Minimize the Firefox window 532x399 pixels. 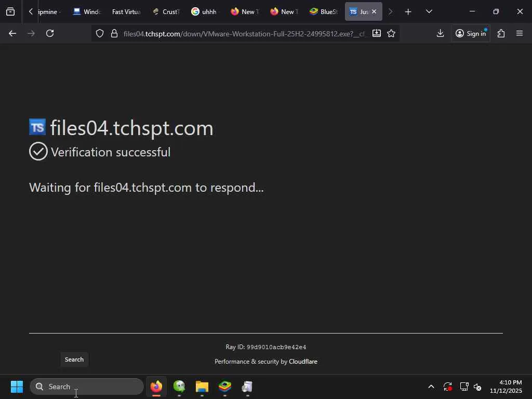point(472,11)
